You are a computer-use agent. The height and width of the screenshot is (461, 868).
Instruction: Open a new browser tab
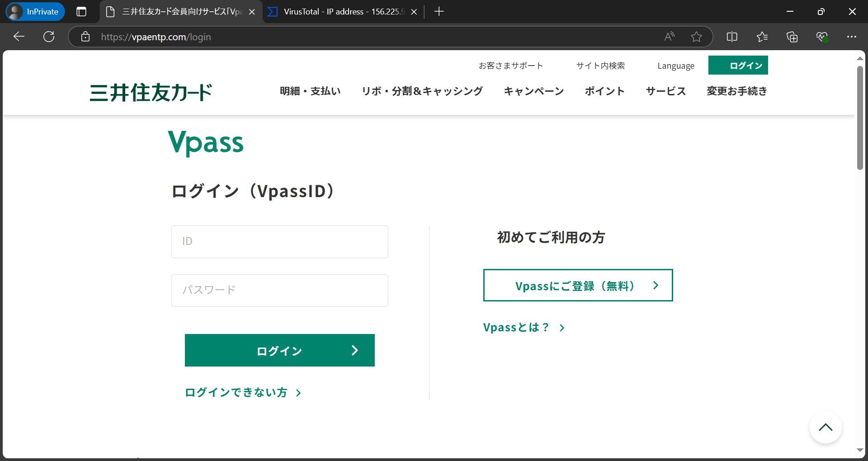[439, 12]
